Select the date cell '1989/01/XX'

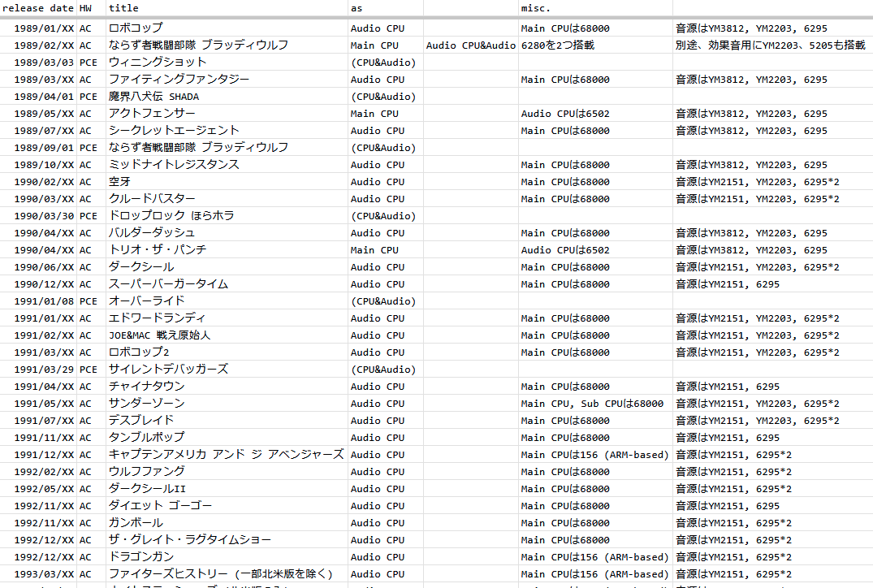click(x=44, y=28)
